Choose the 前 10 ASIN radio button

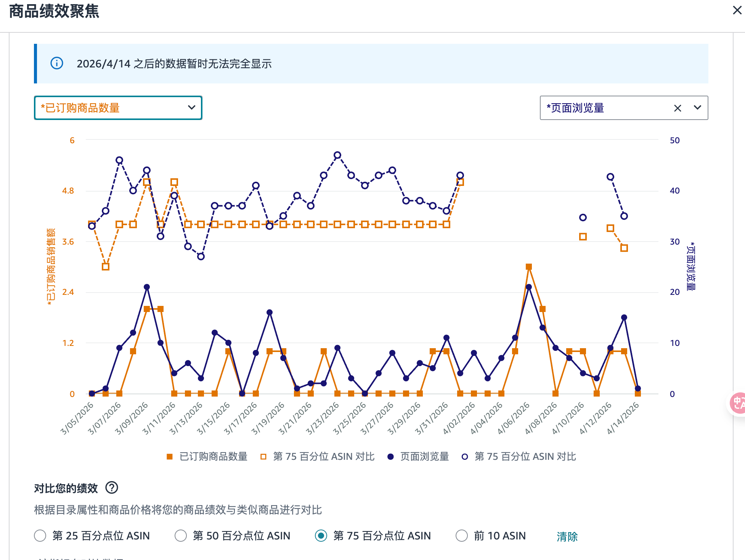pos(462,536)
